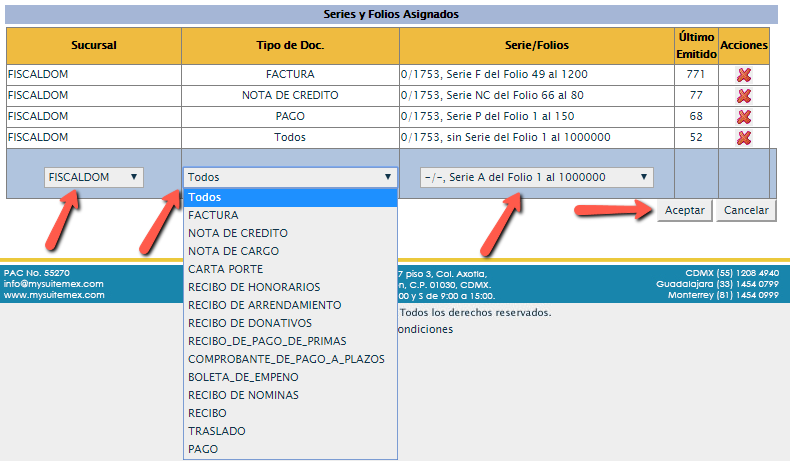
Task: Remove the PAGO series assignment
Action: click(x=743, y=117)
